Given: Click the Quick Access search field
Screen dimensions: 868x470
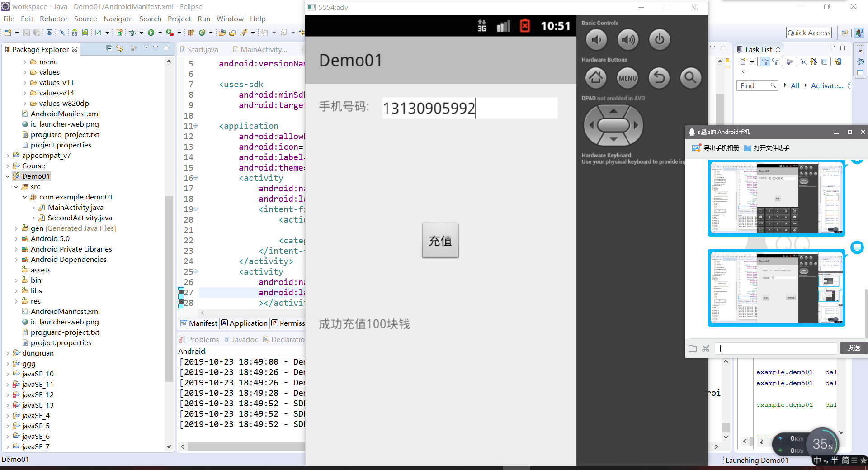Looking at the screenshot, I should [x=809, y=33].
